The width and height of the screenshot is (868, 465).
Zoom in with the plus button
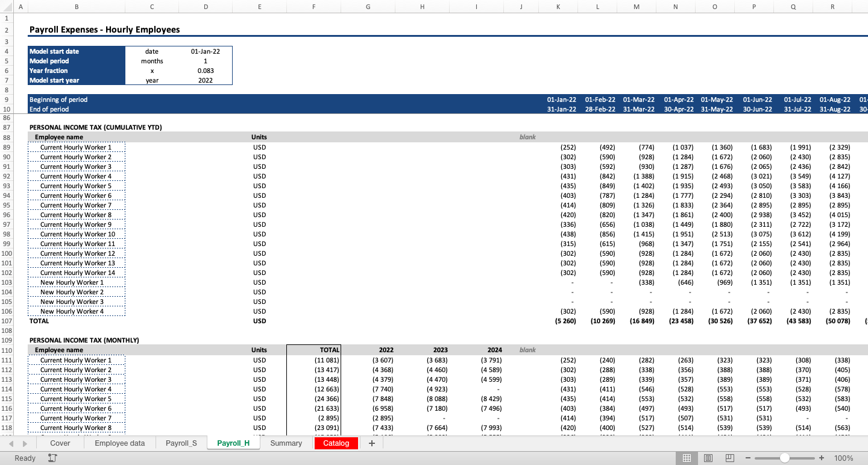822,458
